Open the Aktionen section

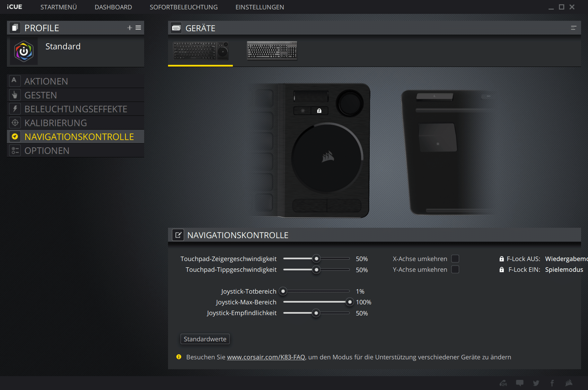(x=46, y=81)
